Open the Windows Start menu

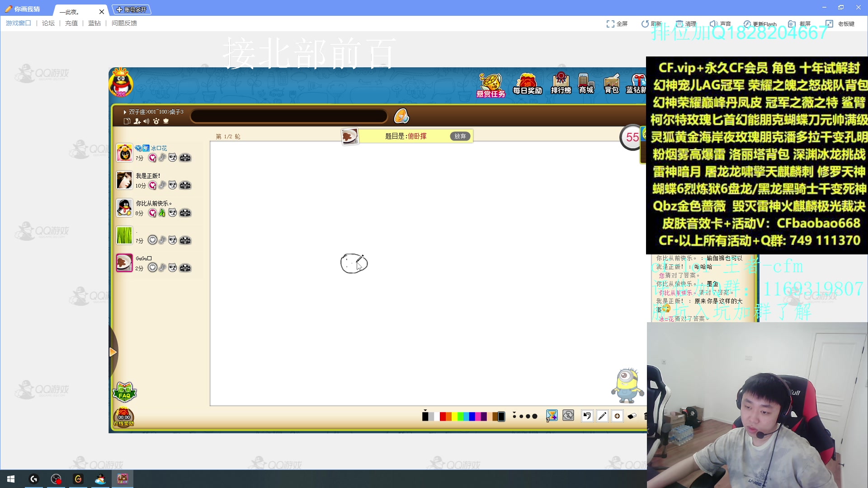click(11, 479)
